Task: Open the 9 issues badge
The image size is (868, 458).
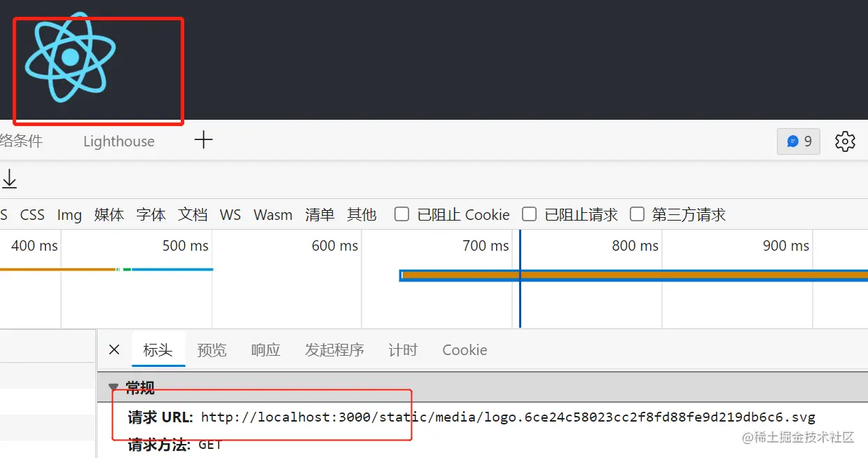Action: click(799, 141)
